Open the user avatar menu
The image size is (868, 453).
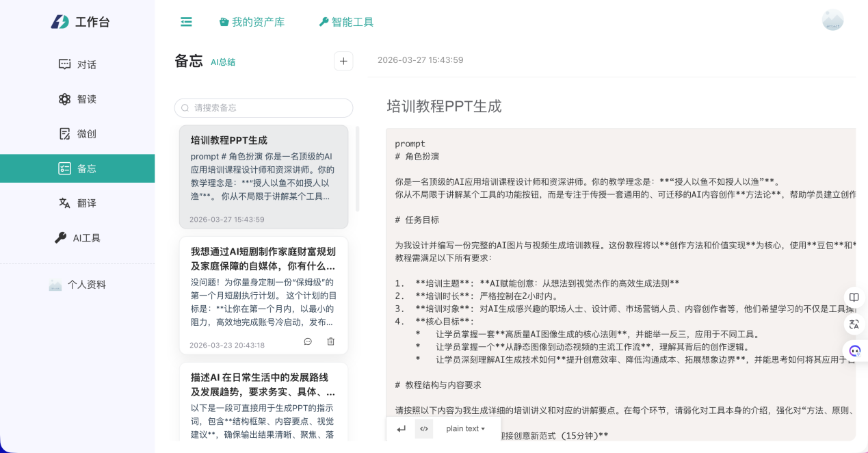tap(832, 21)
